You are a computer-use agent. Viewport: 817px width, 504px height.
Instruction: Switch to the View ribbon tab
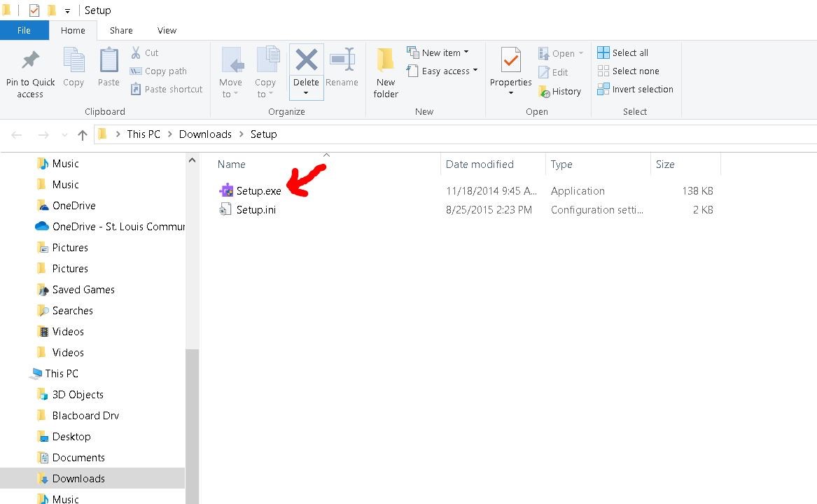point(167,30)
